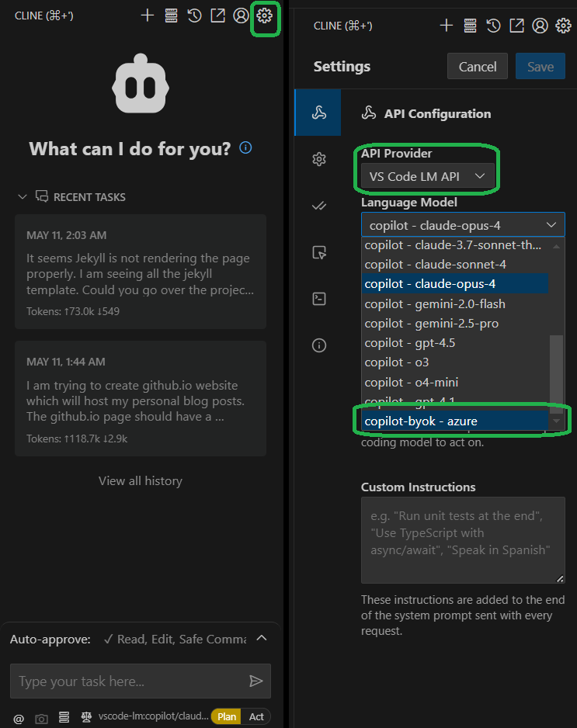Open Feature settings double-check tab

click(x=318, y=206)
